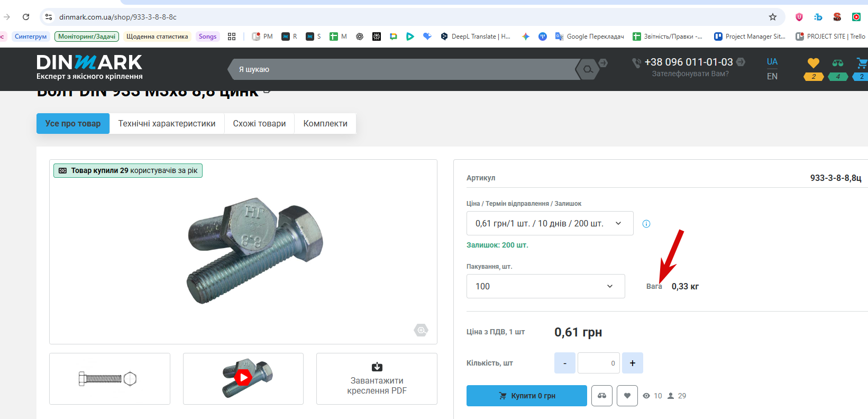
Task: Open the SEO extension icon
Action: (x=837, y=17)
